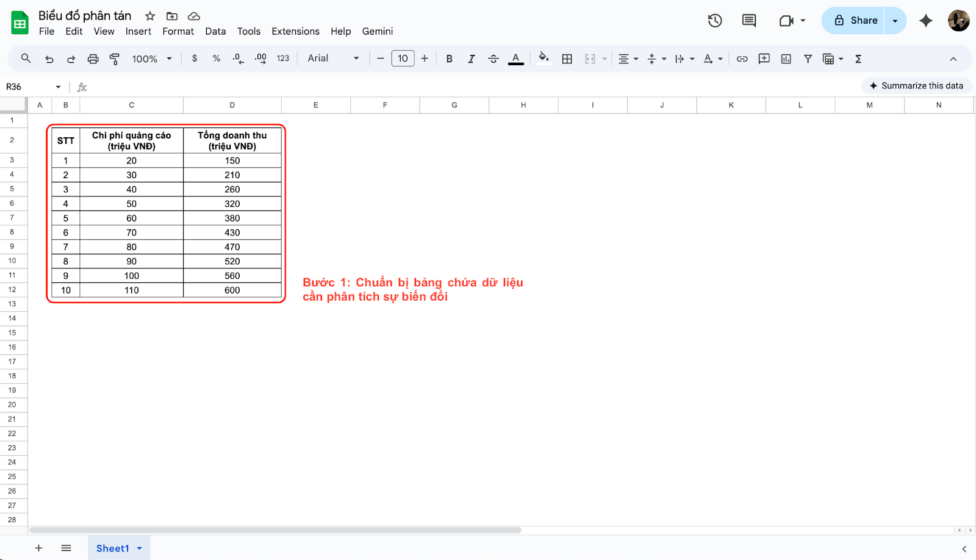Toggle strikethrough formatting
This screenshot has height=560, width=976.
[x=493, y=59]
